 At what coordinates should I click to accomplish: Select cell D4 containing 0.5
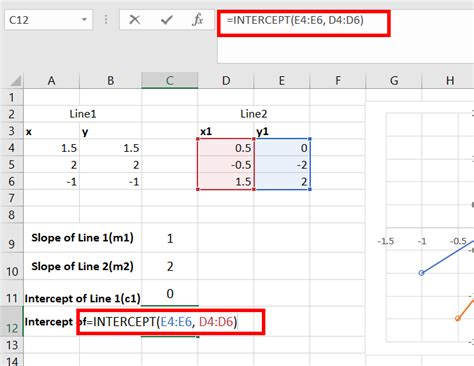click(226, 148)
